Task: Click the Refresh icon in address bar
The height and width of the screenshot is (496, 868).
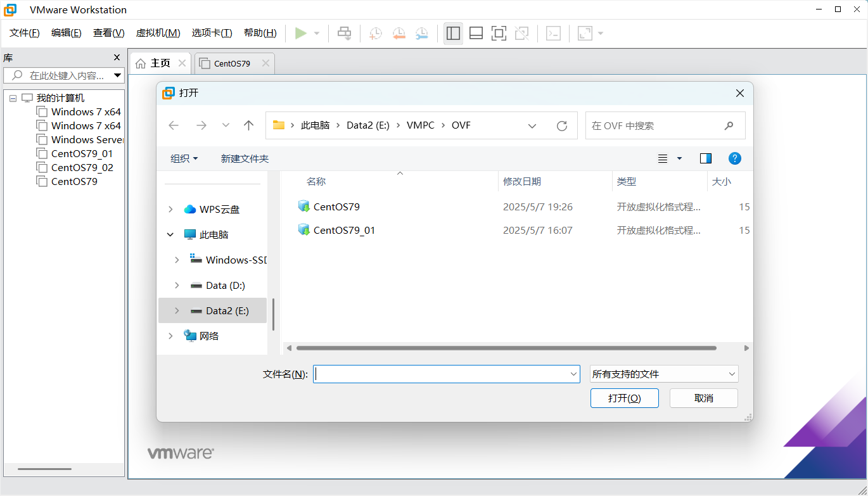Action: [x=561, y=125]
